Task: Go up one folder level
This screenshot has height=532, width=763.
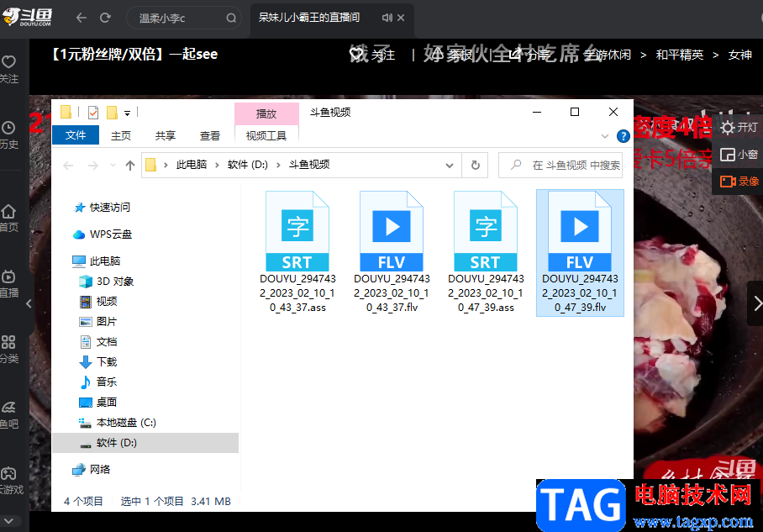Action: (130, 166)
